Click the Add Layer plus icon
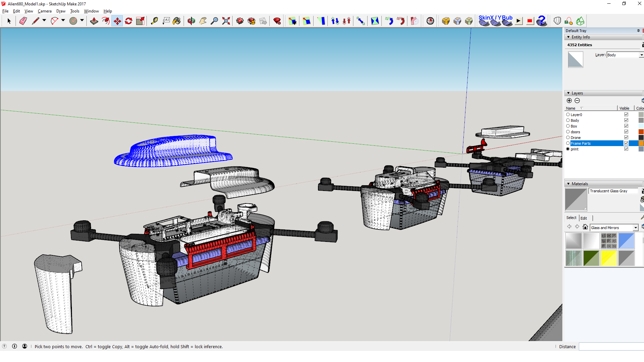 click(569, 101)
